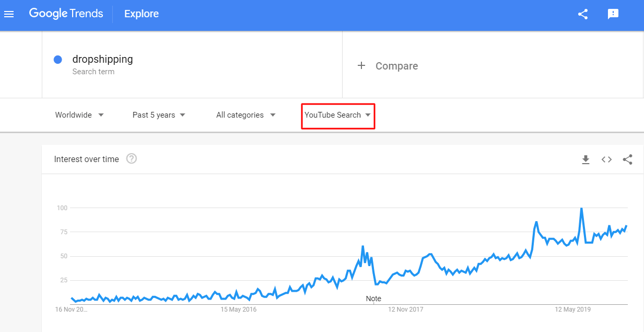This screenshot has height=332, width=644.
Task: Click the plus icon beside Compare
Action: (361, 65)
